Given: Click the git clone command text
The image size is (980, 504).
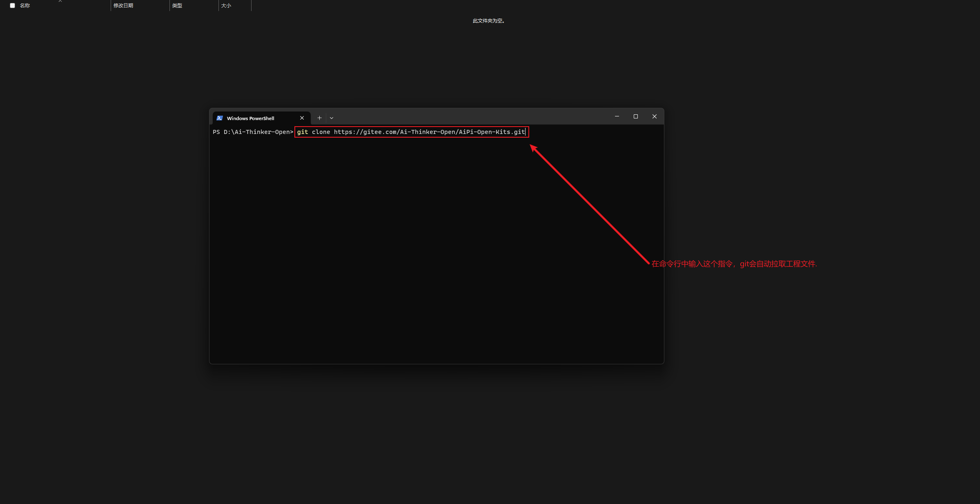Looking at the screenshot, I should pyautogui.click(x=411, y=132).
